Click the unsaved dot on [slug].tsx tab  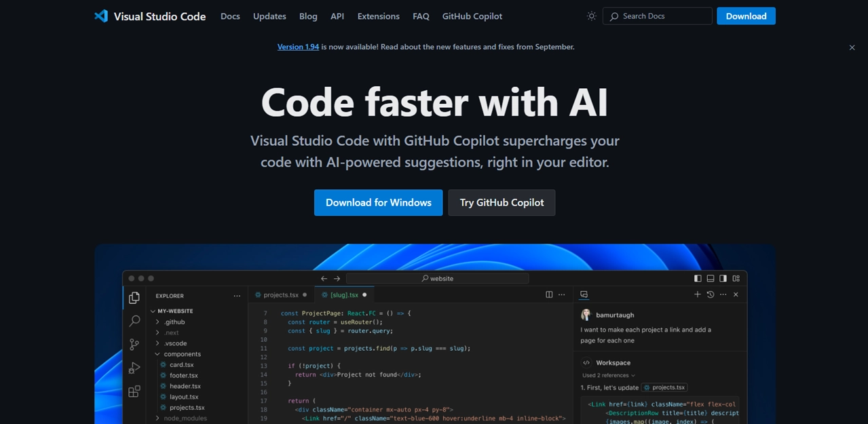[364, 295]
